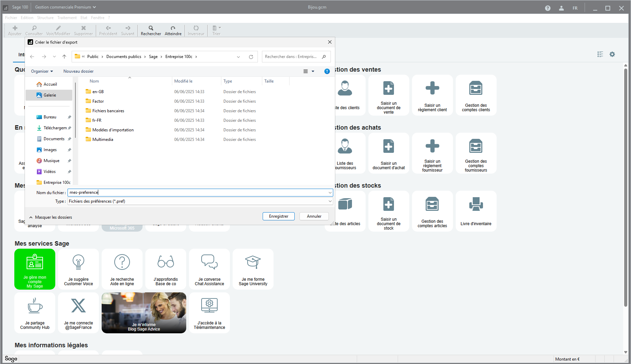Image resolution: width=631 pixels, height=364 pixels.
Task: Open Je recherche Aide en ligne tile
Action: coord(122,269)
